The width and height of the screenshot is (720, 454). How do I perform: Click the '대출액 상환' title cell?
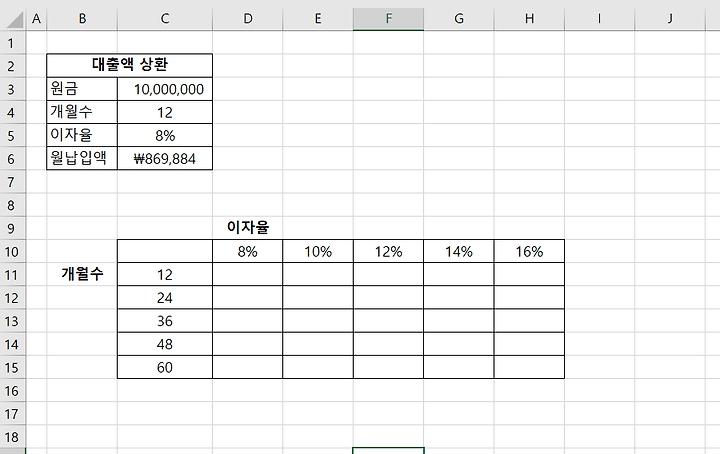[x=129, y=66]
